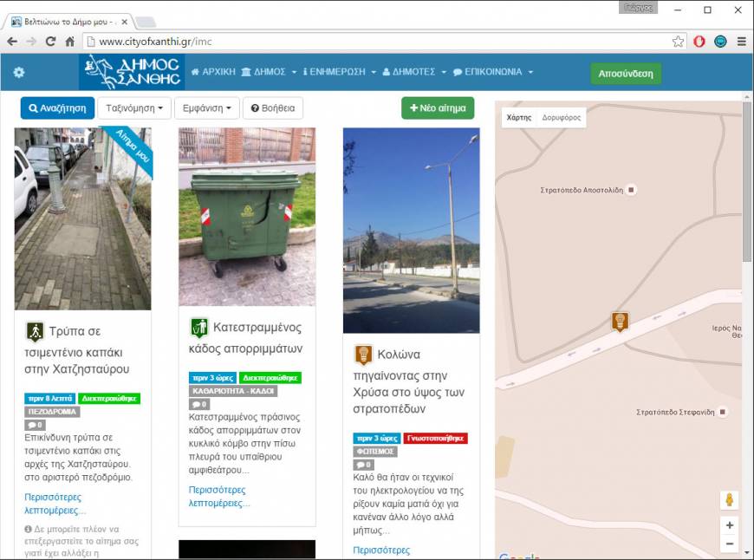Expand the Ταξινόμηση dropdown

tap(134, 108)
